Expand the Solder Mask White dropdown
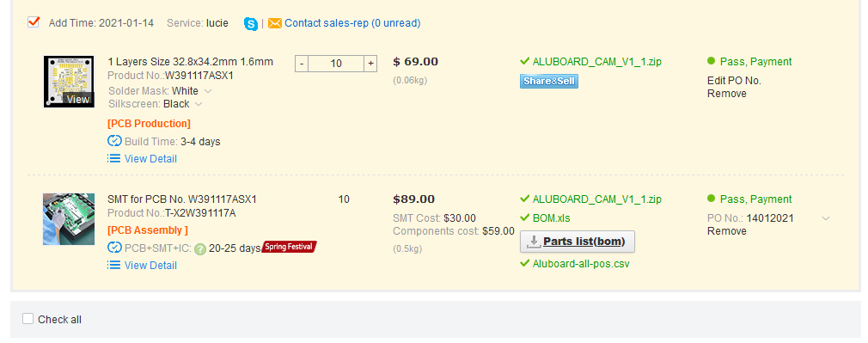The image size is (868, 343). tap(208, 91)
